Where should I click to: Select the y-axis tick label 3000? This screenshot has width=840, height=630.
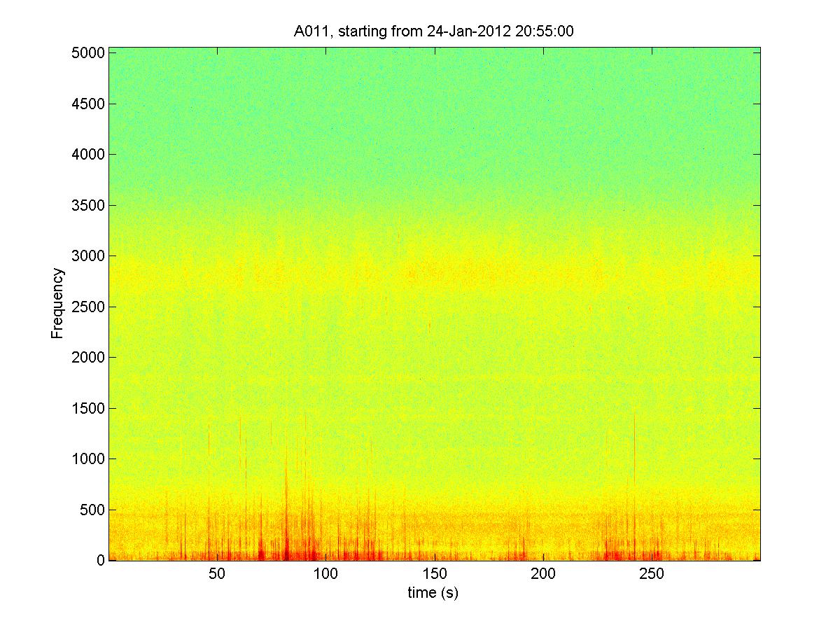tap(88, 255)
